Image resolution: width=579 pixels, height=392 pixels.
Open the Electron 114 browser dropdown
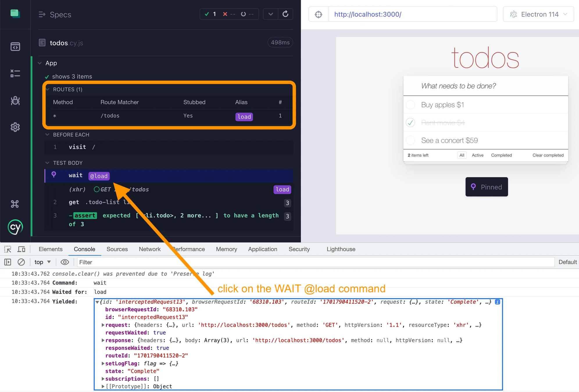(x=538, y=14)
